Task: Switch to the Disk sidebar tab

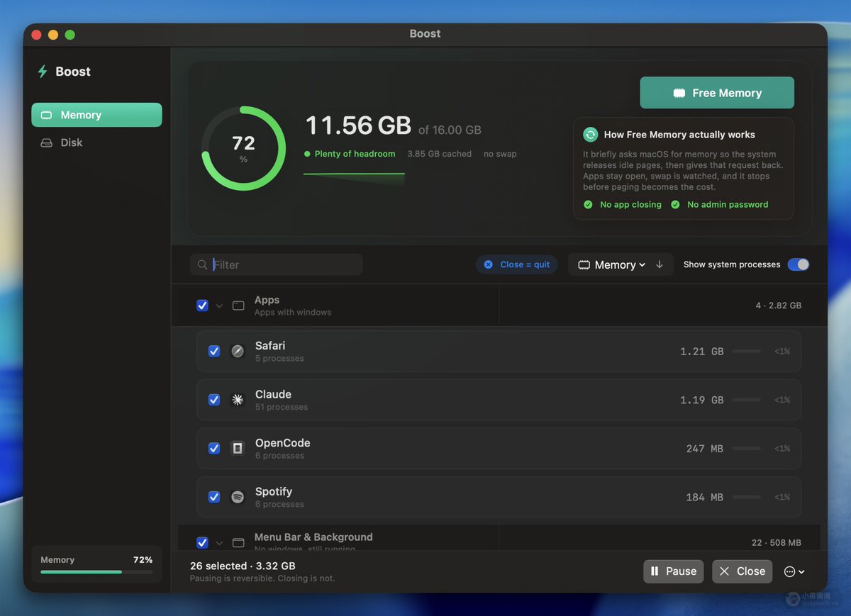Action: tap(96, 142)
